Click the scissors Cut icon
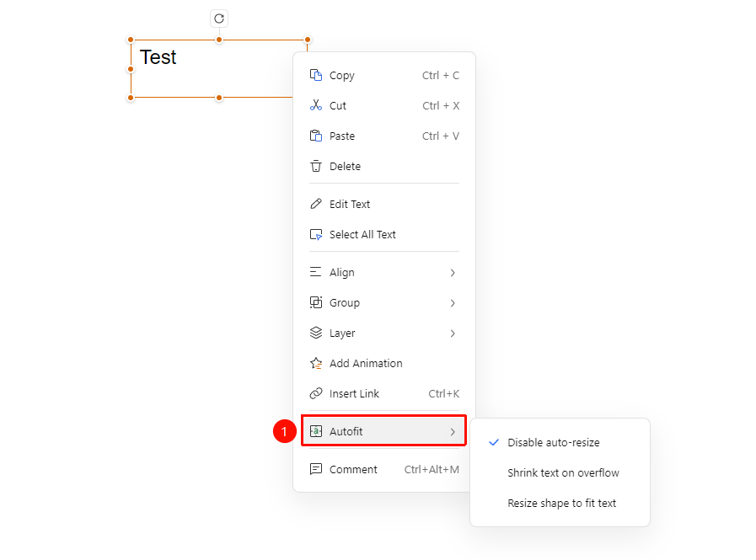 pos(316,105)
